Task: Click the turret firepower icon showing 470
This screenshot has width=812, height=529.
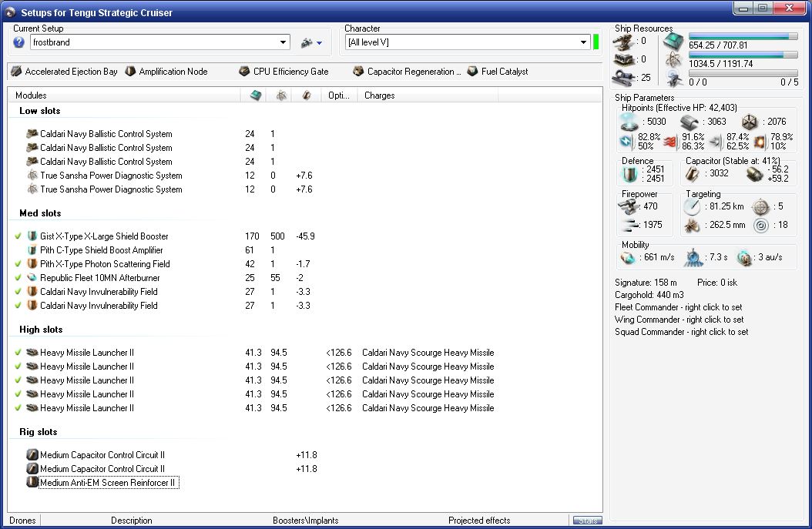Action: coord(629,206)
